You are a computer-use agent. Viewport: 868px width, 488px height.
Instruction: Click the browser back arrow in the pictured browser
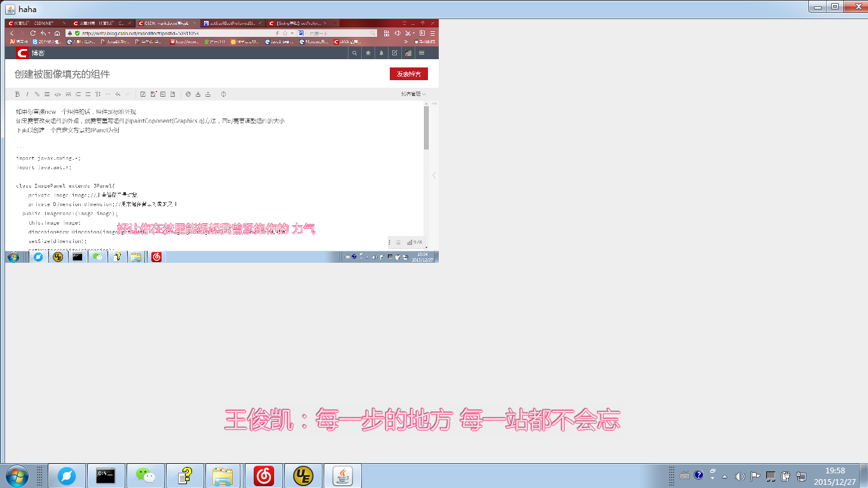point(12,33)
